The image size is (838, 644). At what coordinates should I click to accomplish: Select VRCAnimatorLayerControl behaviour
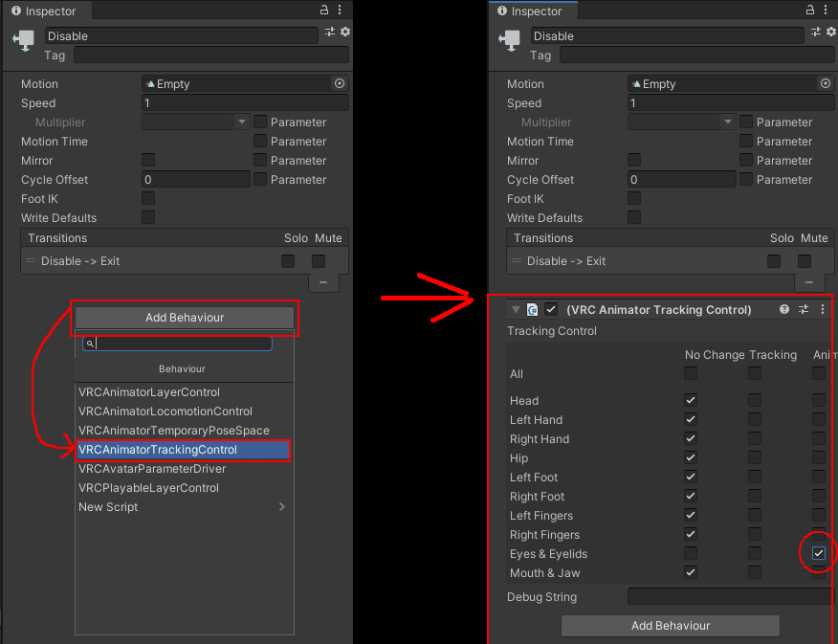coord(185,391)
